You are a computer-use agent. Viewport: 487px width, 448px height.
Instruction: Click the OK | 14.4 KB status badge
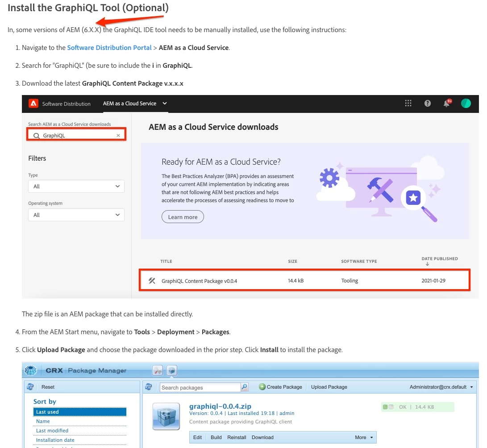pyautogui.click(x=417, y=407)
